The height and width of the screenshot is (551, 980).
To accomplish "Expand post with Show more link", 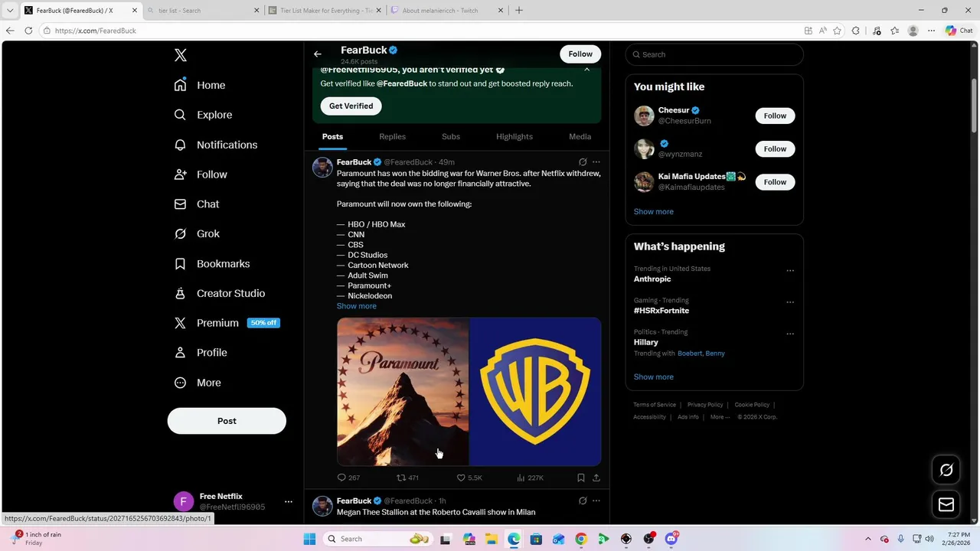I will pos(357,306).
